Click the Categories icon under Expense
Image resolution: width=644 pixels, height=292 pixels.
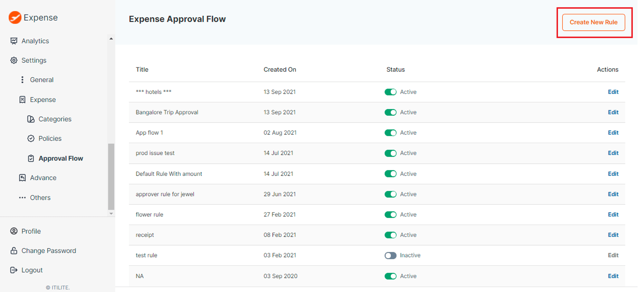(x=31, y=119)
